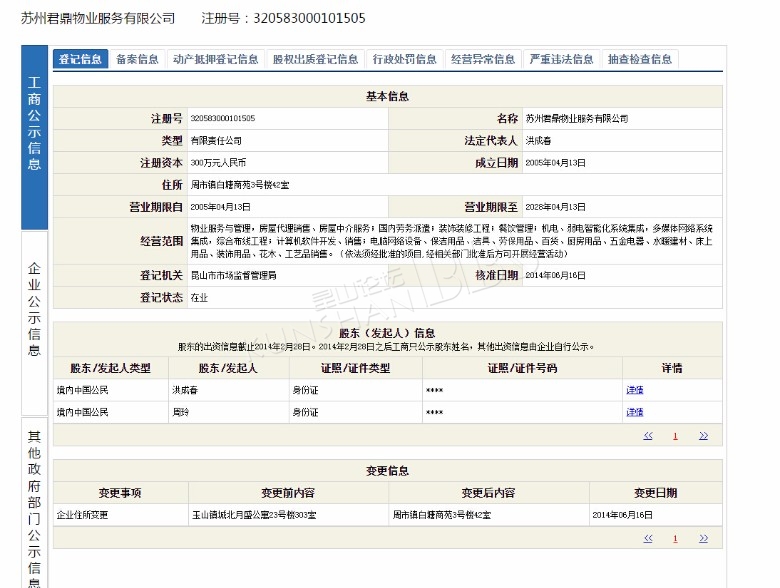Click the shareholder disclosure notice text

pyautogui.click(x=386, y=347)
